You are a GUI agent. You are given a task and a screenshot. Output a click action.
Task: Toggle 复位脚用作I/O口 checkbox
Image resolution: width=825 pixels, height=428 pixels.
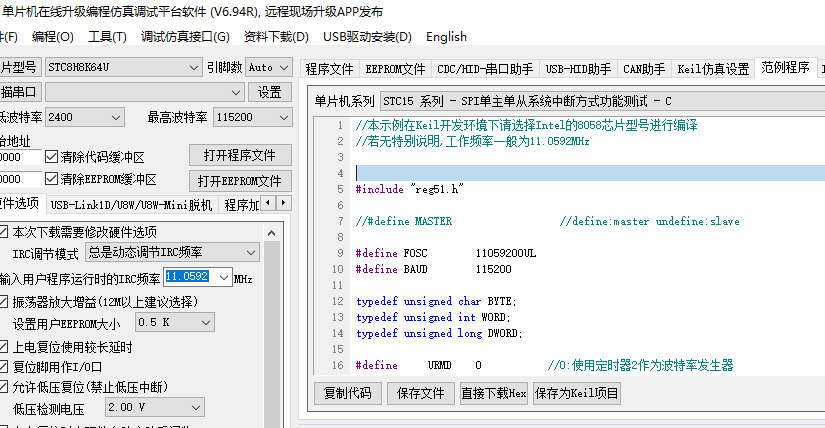point(3,367)
